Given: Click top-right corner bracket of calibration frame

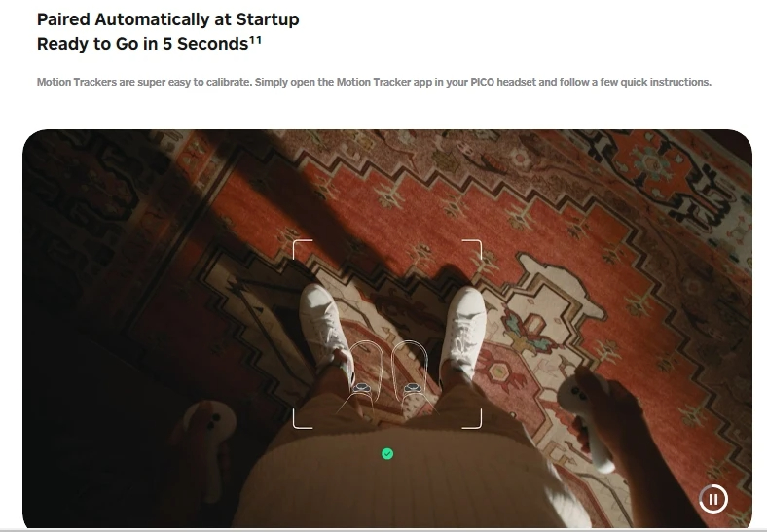Looking at the screenshot, I should [x=472, y=249].
